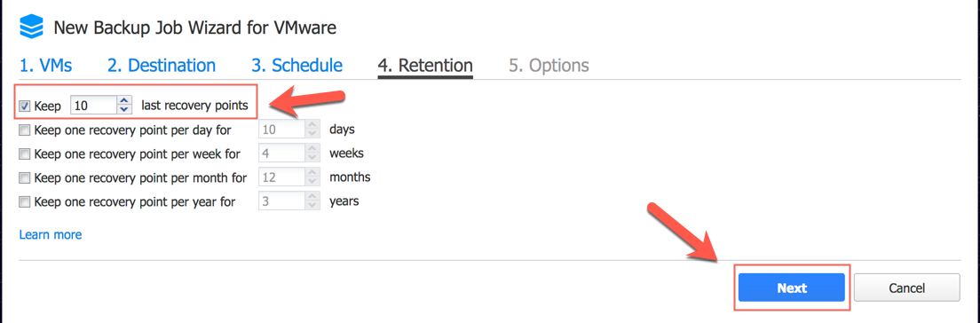Open the Learn more link
Screen dimensions: 980x323
point(51,235)
